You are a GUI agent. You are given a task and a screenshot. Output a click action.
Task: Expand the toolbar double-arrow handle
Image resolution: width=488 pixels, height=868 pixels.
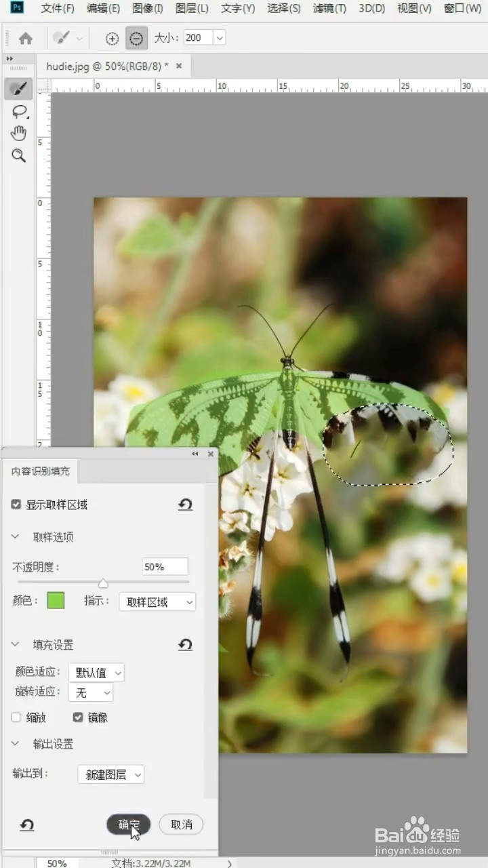tap(10, 59)
